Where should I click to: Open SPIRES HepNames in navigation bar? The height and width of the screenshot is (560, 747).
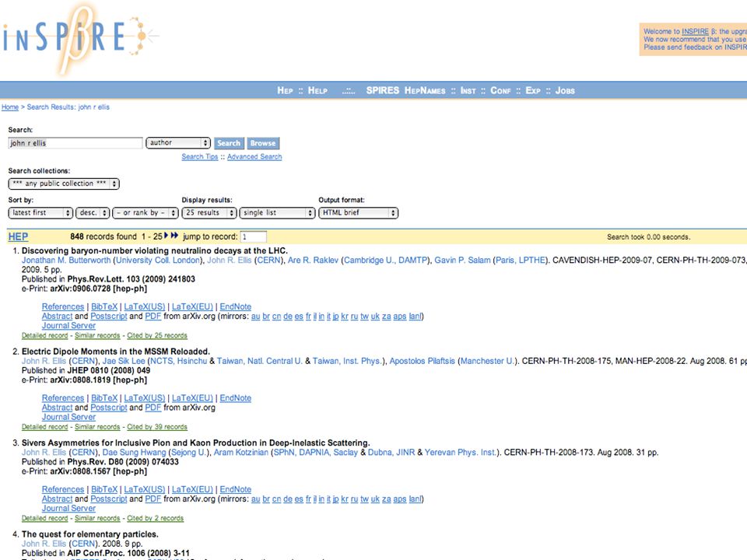[x=405, y=90]
